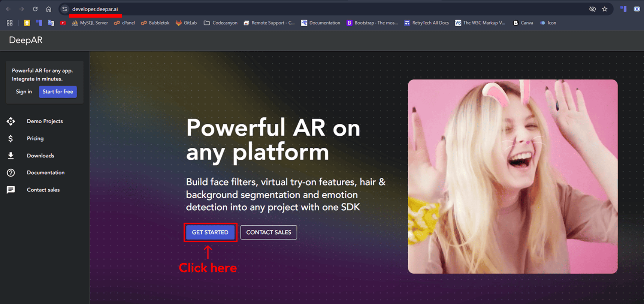Screen dimensions: 644x304
Task: Open the site information icon in address bar
Action: pos(65,9)
